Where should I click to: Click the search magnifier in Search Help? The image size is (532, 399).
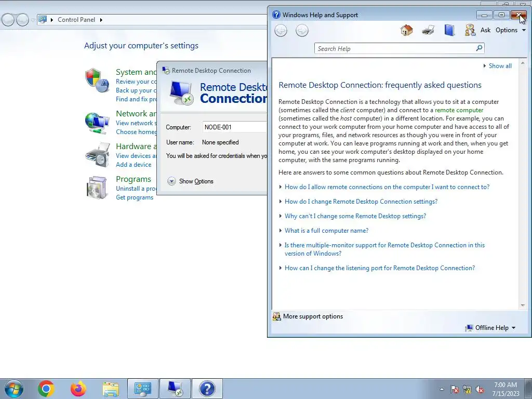click(479, 48)
